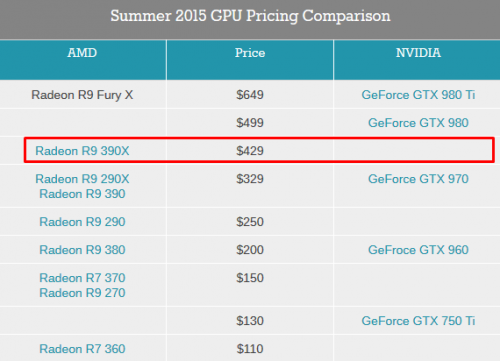Open the GeForce GTX 970 link

(418, 179)
